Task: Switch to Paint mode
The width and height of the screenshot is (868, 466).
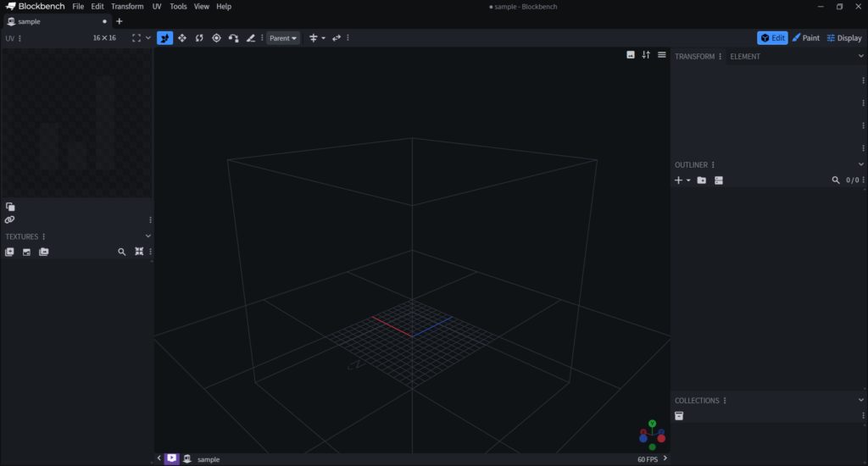Action: pyautogui.click(x=805, y=38)
